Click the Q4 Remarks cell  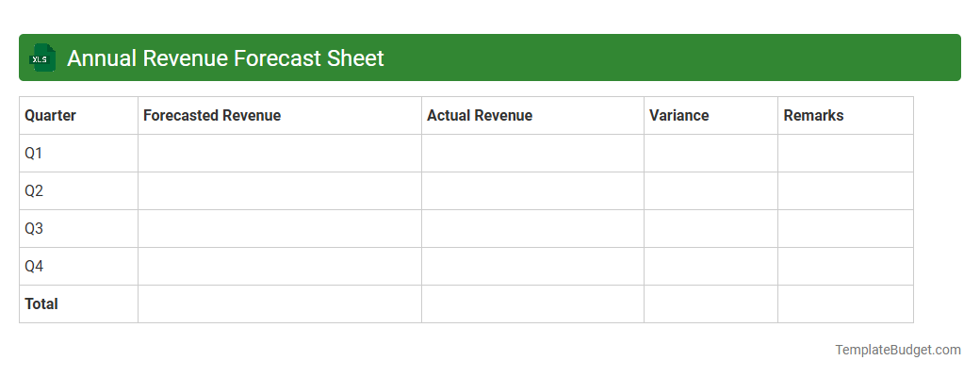[x=845, y=267]
